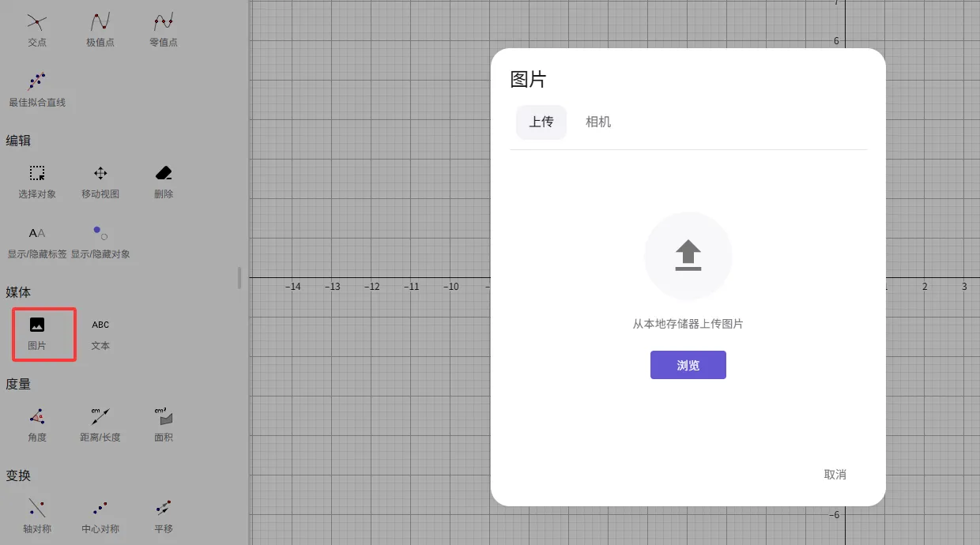
Task: Switch to the 相机 camera tab
Action: (598, 122)
